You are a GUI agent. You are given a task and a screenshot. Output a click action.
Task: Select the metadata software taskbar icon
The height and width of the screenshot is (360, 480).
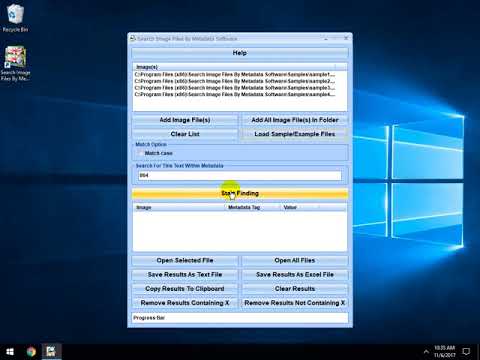pos(51,352)
